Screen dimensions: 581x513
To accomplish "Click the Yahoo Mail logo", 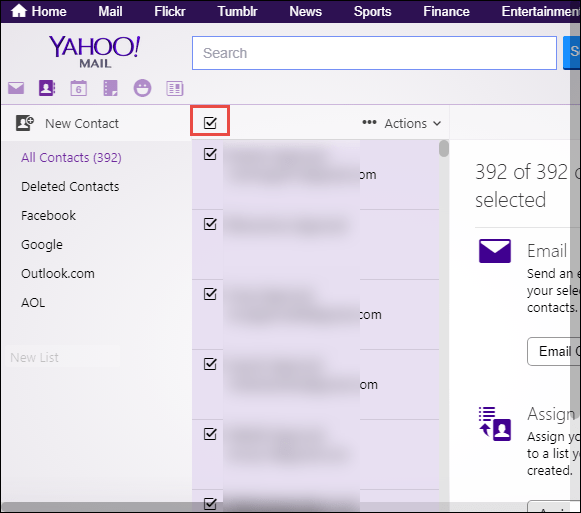I will click(95, 52).
